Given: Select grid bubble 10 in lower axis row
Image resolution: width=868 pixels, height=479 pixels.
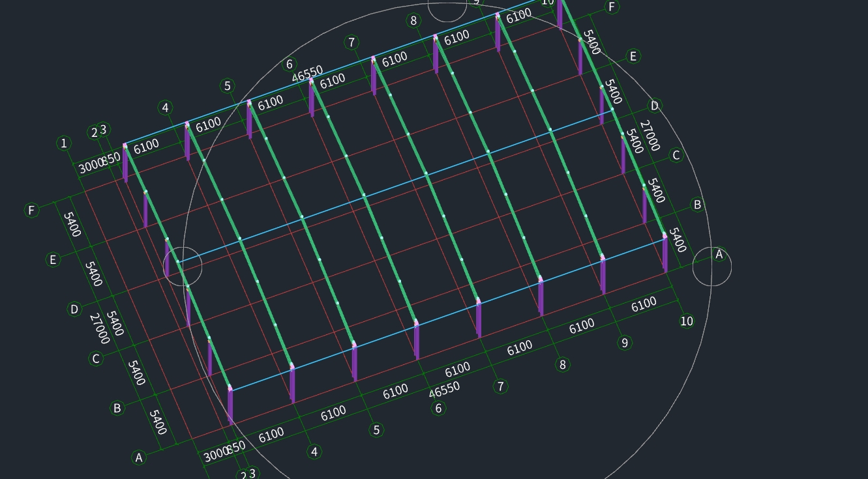Looking at the screenshot, I should pyautogui.click(x=687, y=321).
